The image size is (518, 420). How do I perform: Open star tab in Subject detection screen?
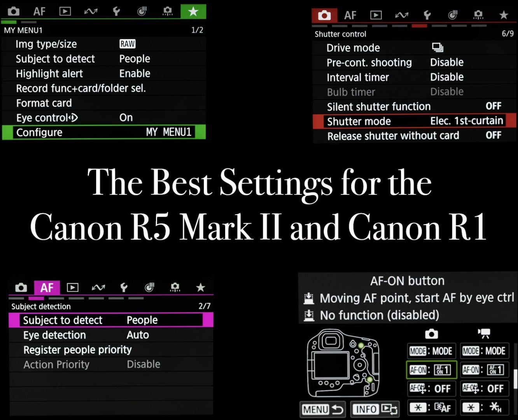click(200, 287)
